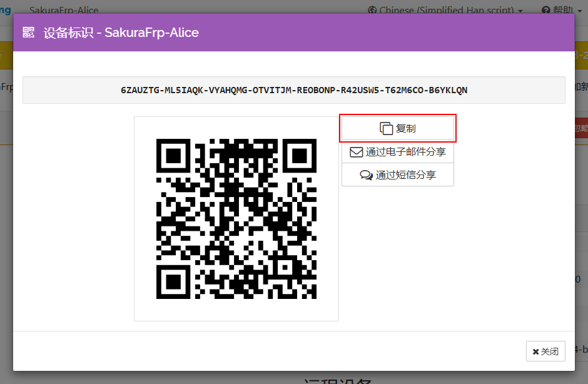Select the dialog title 设备标识 - SakuraFrp-Alice
588x384 pixels.
[121, 33]
